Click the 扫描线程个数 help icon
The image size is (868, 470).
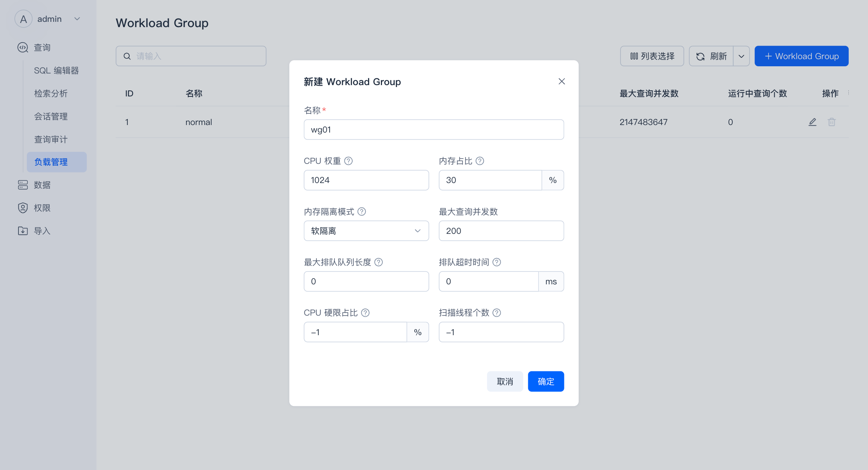[x=497, y=313]
